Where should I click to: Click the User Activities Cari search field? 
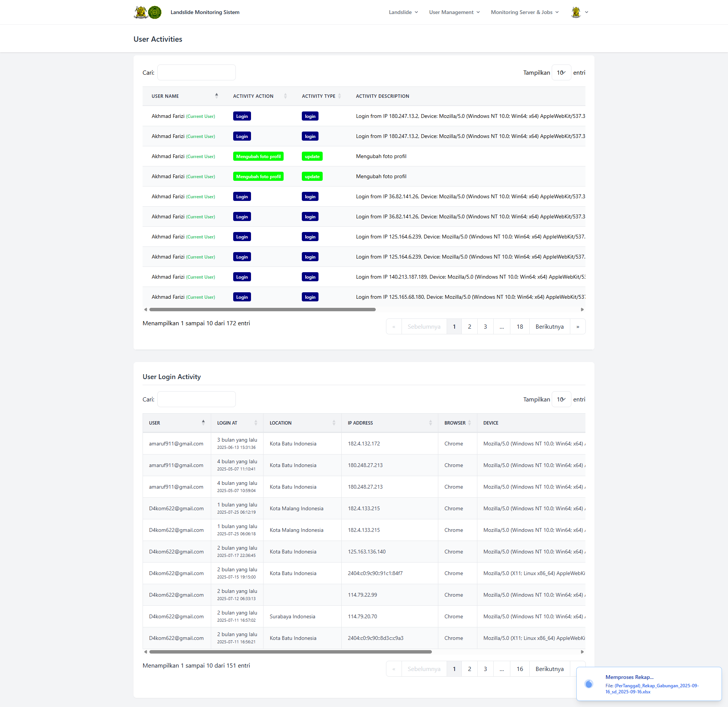tap(196, 73)
